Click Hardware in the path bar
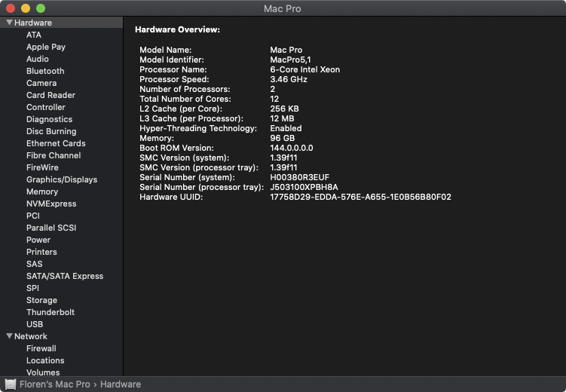This screenshot has height=392, width=566. coord(121,384)
